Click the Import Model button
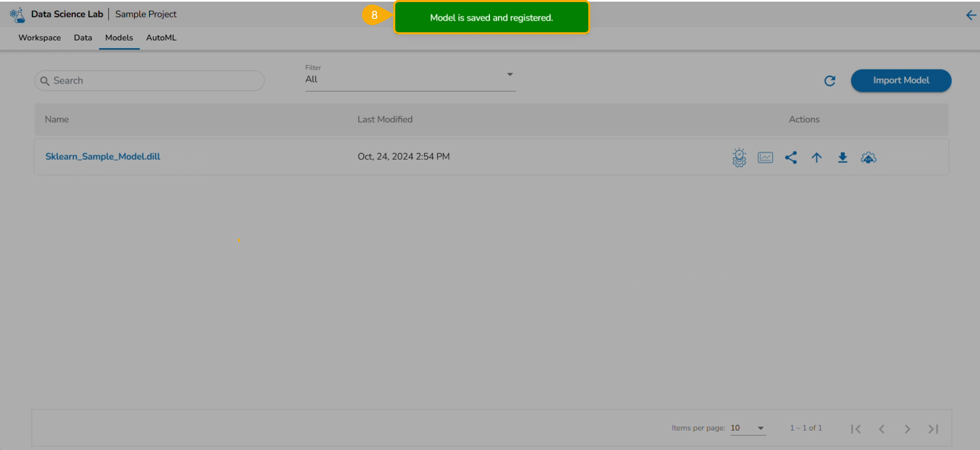This screenshot has width=980, height=450. (901, 80)
